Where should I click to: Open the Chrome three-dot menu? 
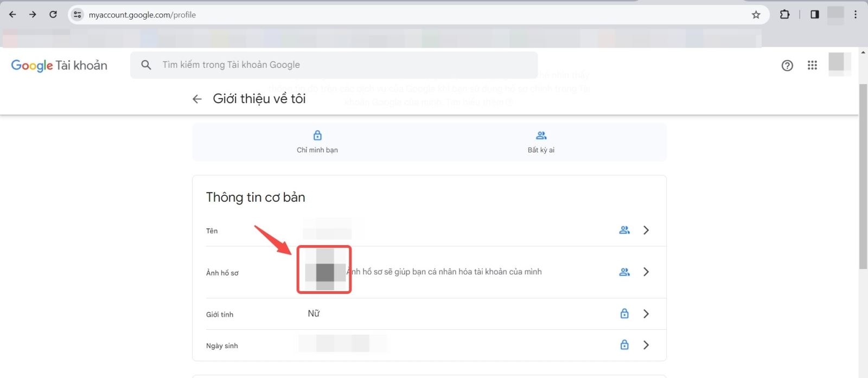click(x=856, y=15)
